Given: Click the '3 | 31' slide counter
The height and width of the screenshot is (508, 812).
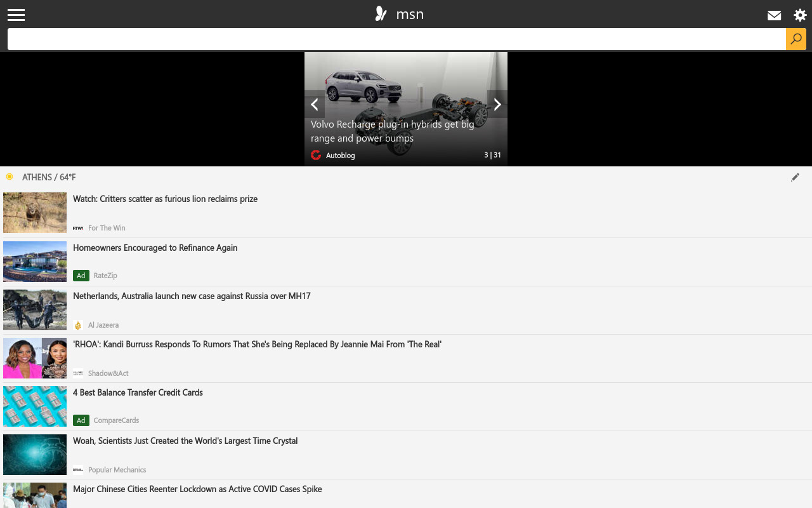Looking at the screenshot, I should (x=492, y=155).
